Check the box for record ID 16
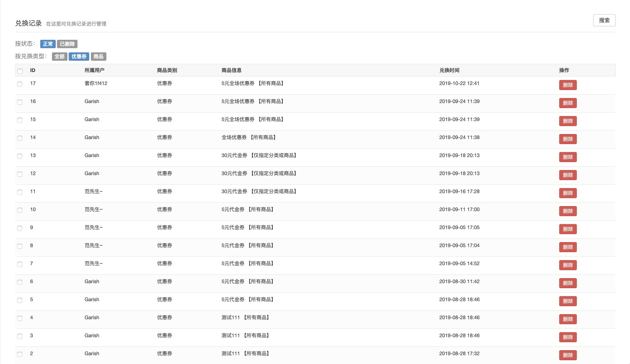 pyautogui.click(x=20, y=102)
